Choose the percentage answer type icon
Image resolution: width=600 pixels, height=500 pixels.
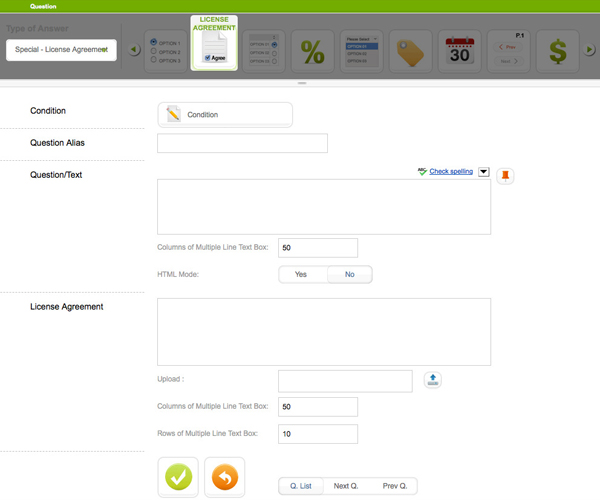pyautogui.click(x=312, y=50)
